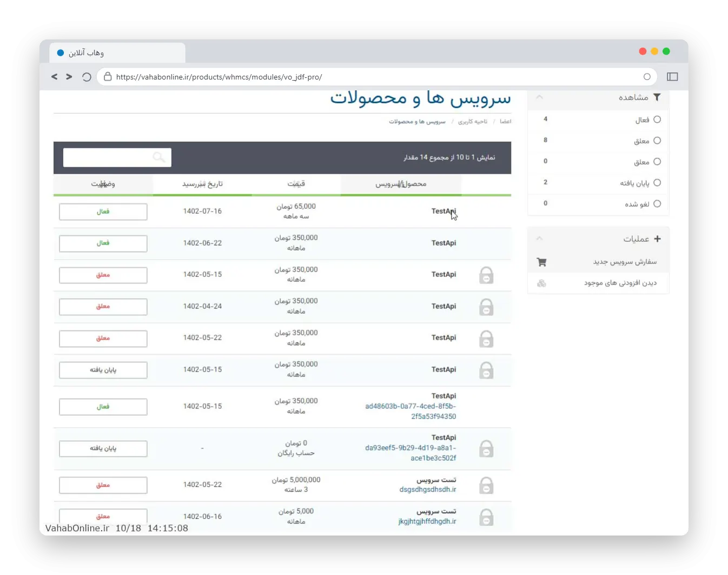Click the browser back arrow
728x575 pixels.
[54, 77]
